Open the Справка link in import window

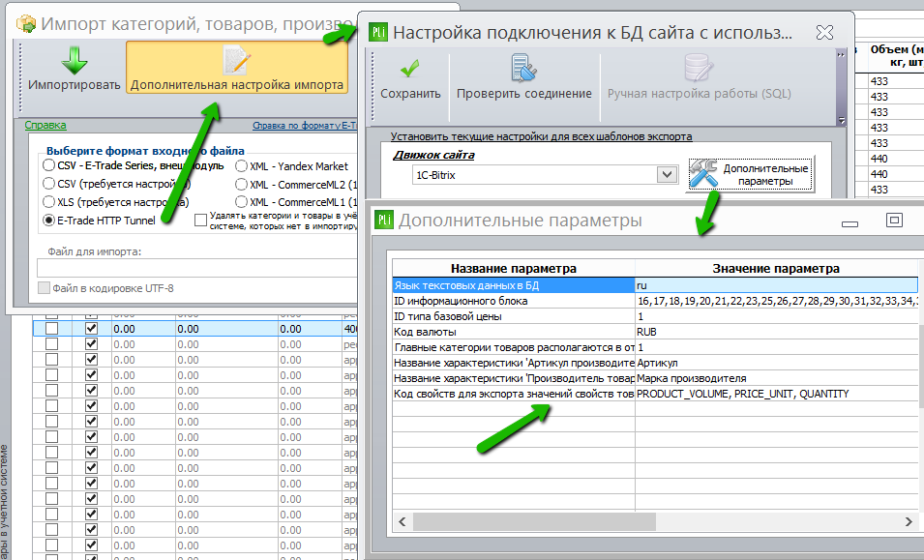point(45,125)
